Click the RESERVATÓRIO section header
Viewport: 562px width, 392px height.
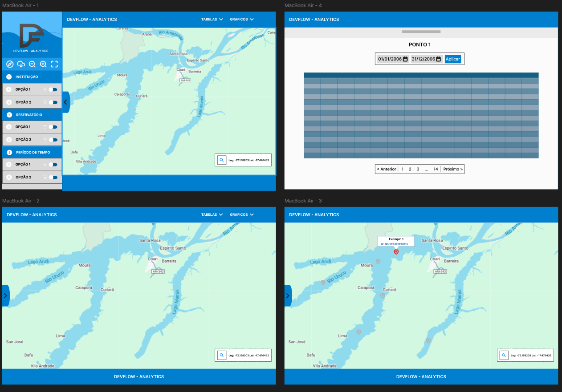click(x=32, y=115)
